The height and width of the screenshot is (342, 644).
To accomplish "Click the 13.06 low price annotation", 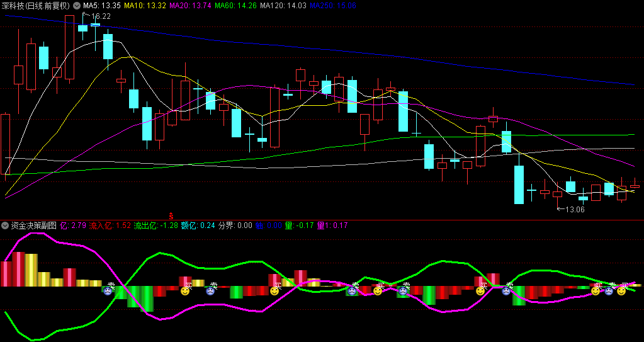I will click(575, 209).
